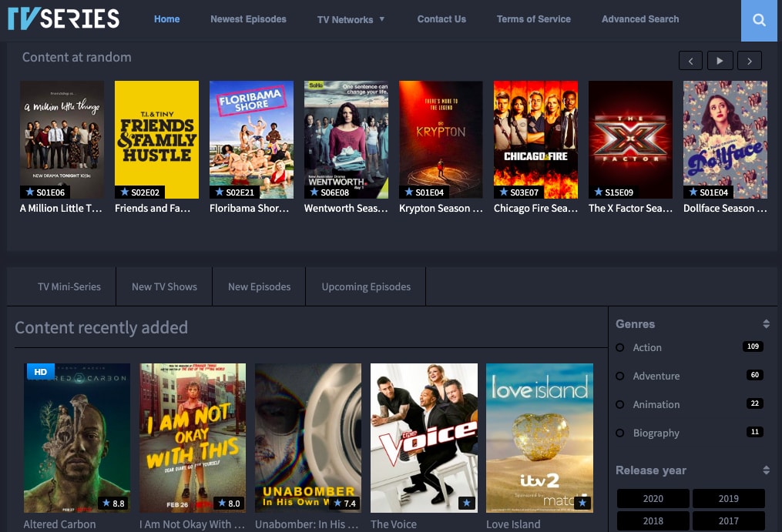Switch to New Episodes tab
Screen dimensions: 782x532
[259, 286]
